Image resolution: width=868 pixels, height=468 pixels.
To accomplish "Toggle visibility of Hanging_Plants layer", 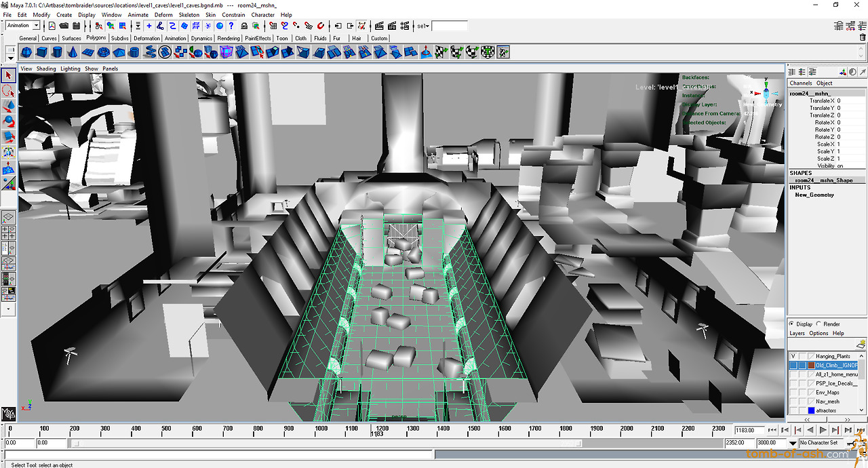I will (x=793, y=356).
